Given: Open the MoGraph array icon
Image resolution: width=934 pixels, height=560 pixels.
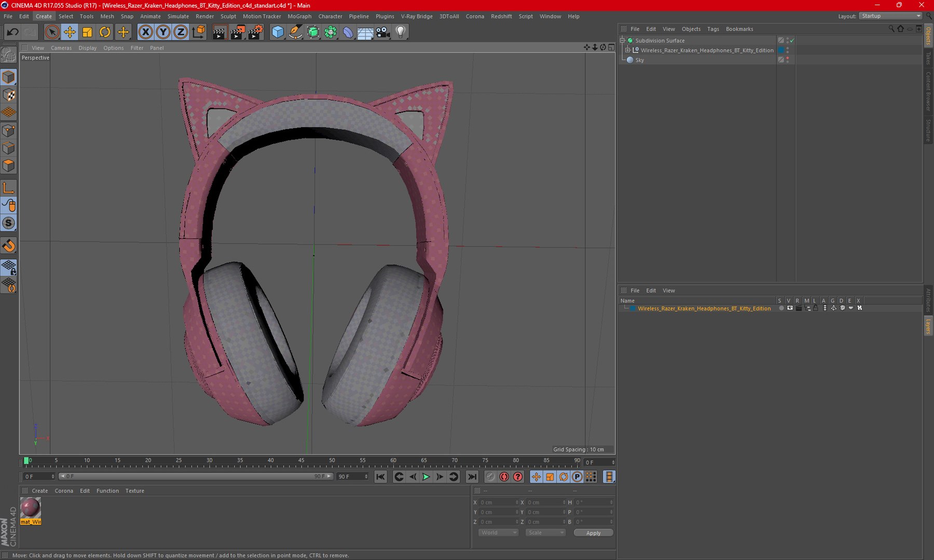Looking at the screenshot, I should [x=331, y=32].
